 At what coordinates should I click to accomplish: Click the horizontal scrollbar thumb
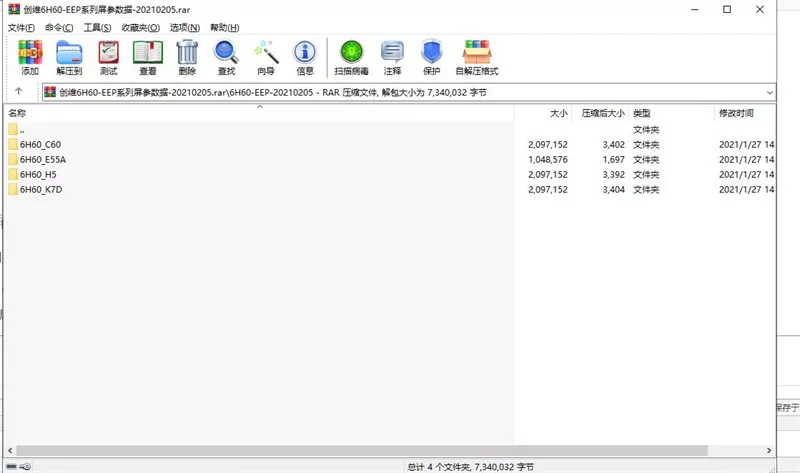362,451
